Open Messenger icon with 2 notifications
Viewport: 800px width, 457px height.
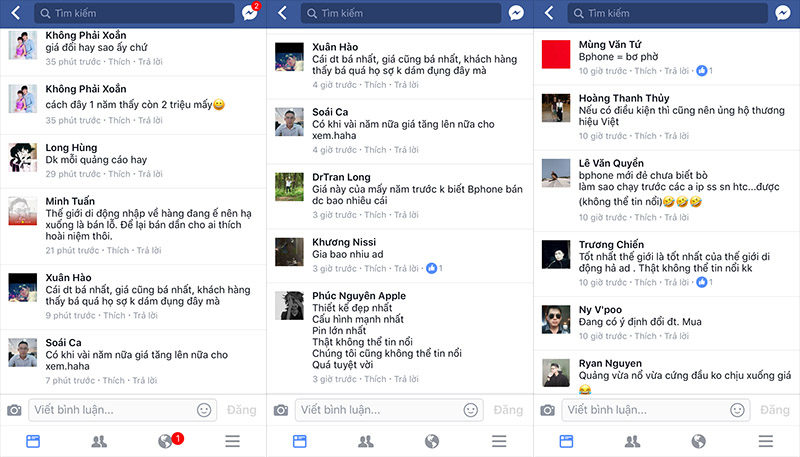coord(250,12)
